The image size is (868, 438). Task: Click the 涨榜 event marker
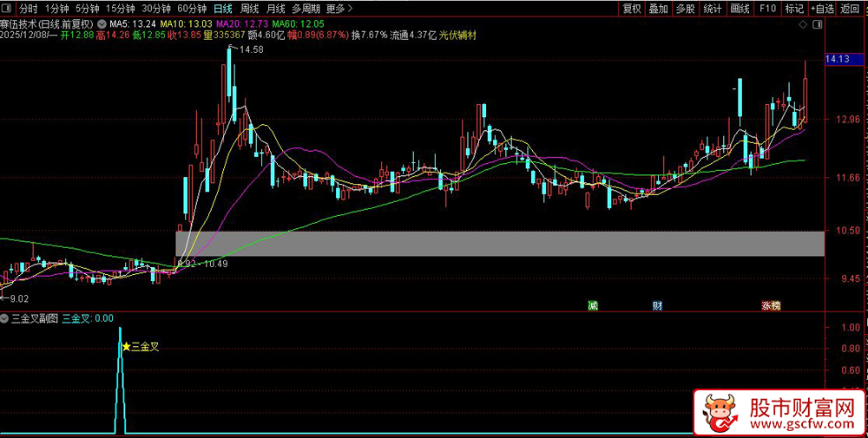coord(771,305)
